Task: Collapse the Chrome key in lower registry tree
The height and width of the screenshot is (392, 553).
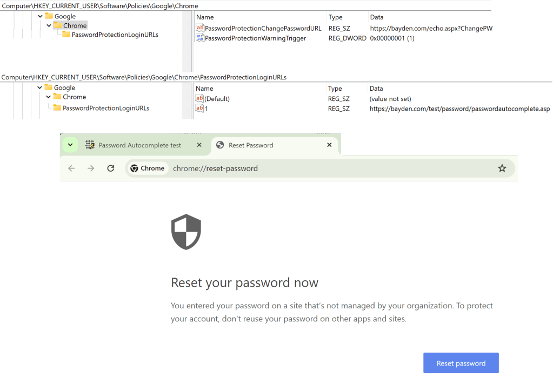Action: (x=48, y=97)
